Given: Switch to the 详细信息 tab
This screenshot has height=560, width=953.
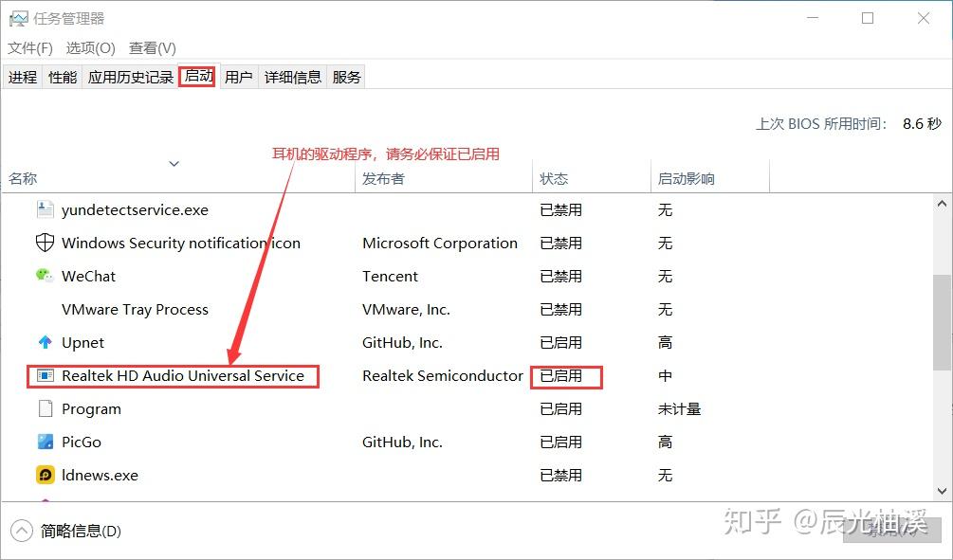Looking at the screenshot, I should click(x=293, y=77).
